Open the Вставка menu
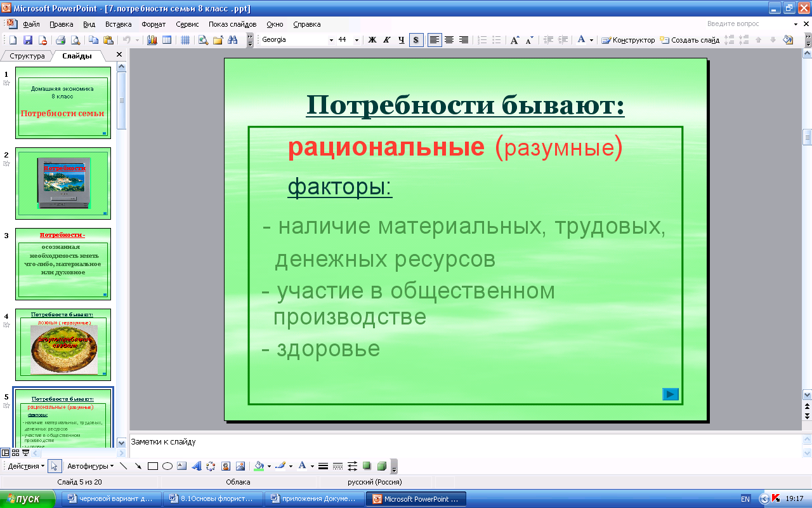The image size is (812, 508). 118,24
